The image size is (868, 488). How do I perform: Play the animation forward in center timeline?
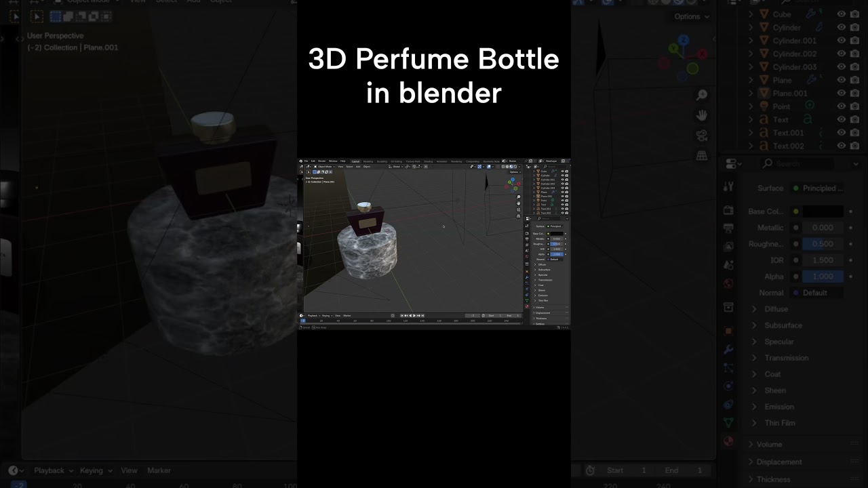[x=414, y=316]
